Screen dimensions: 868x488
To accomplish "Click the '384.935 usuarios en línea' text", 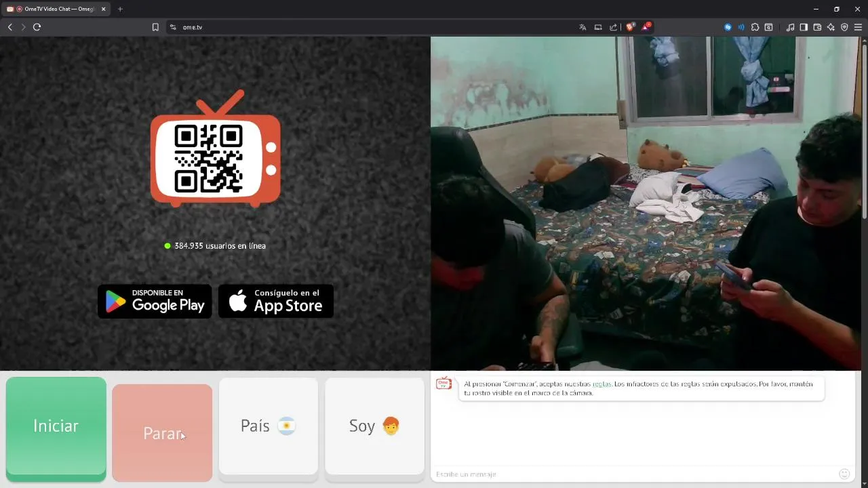I will 220,246.
